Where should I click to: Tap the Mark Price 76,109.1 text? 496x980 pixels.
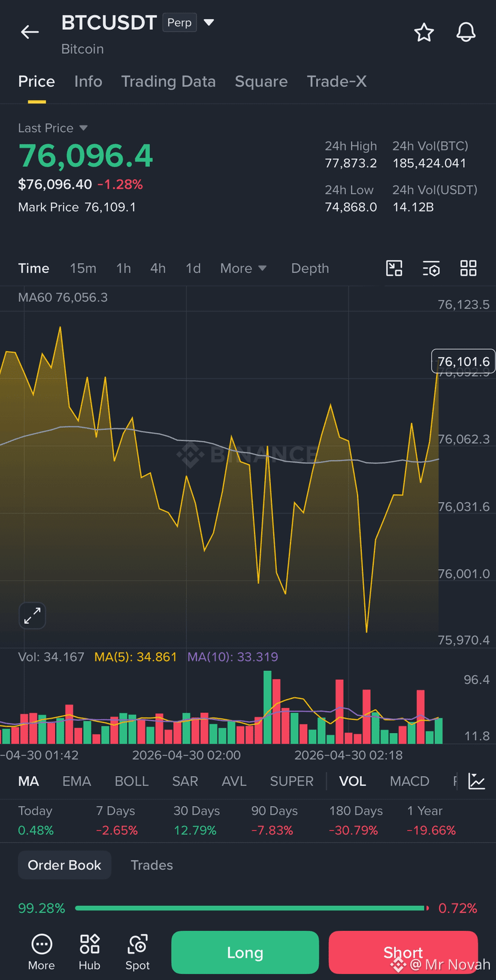tap(77, 207)
